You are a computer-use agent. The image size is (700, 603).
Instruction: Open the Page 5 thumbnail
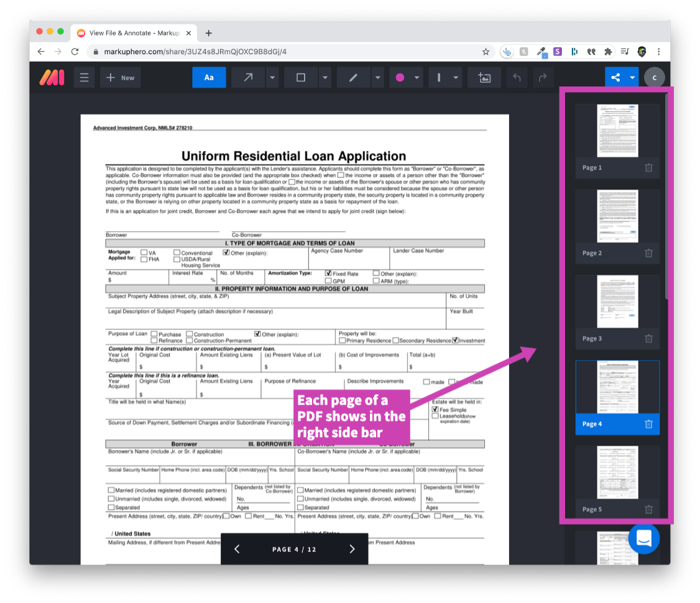click(617, 472)
